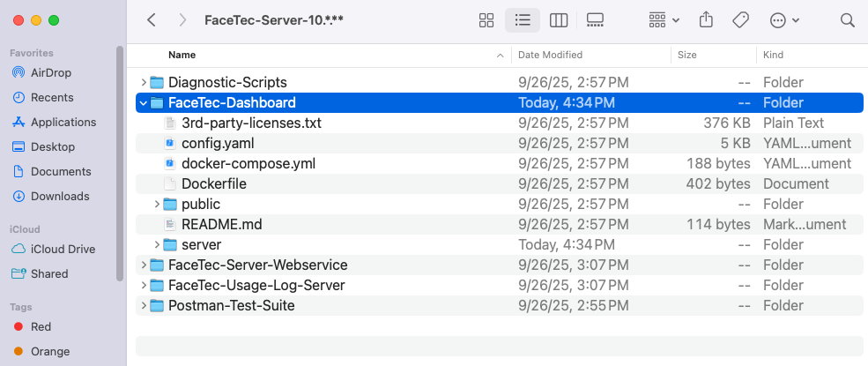Open AirDrop in the sidebar
The width and height of the screenshot is (868, 366).
click(51, 72)
